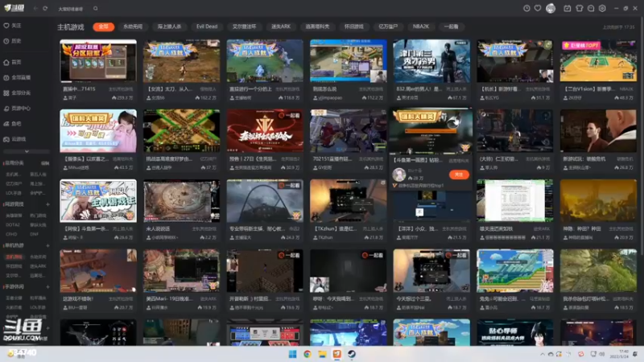Viewport: 644px width, 362px height.
Task: Open the NBA basketball court stream thumbnail
Action: (598, 61)
